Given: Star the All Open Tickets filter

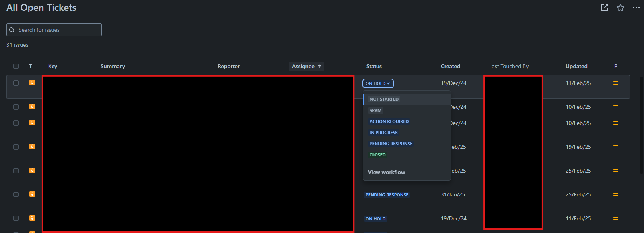Looking at the screenshot, I should [x=621, y=8].
